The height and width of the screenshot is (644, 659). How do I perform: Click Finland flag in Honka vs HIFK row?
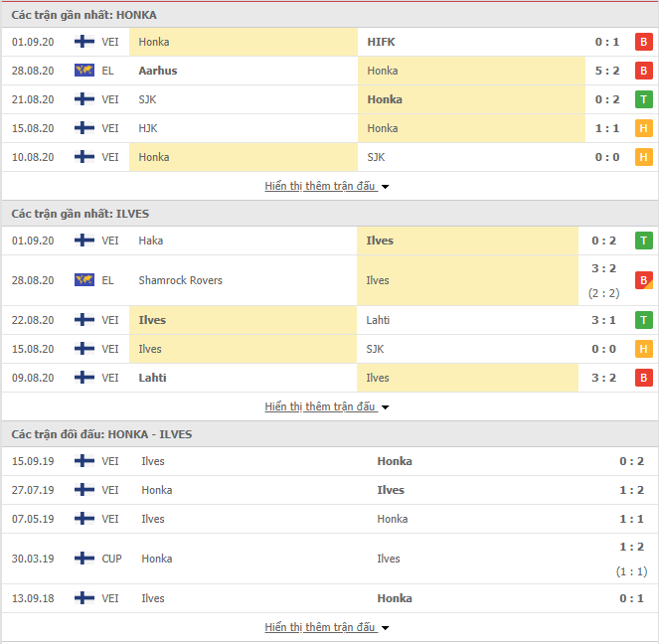tap(84, 42)
